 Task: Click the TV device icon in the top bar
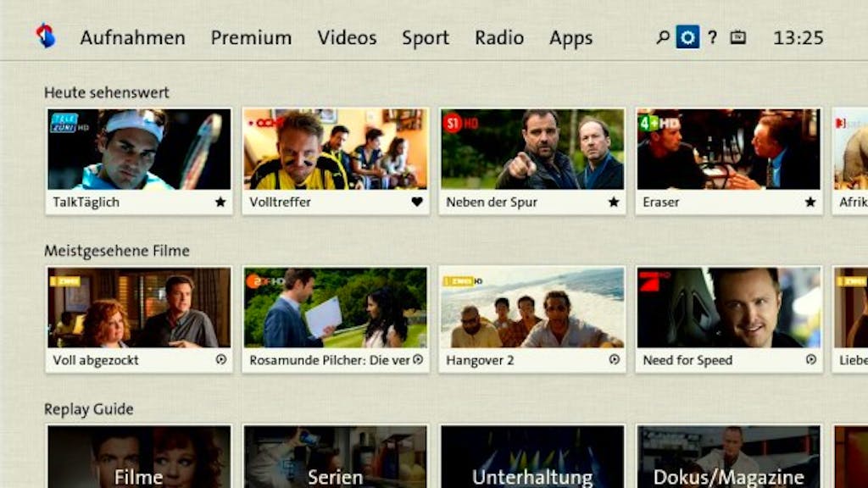click(x=736, y=37)
